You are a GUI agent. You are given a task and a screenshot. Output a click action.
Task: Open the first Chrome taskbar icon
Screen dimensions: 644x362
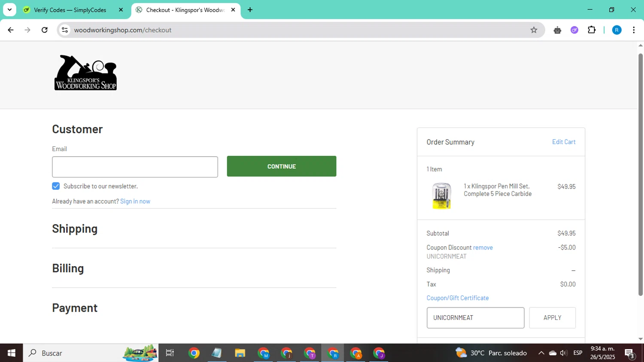coord(194,353)
